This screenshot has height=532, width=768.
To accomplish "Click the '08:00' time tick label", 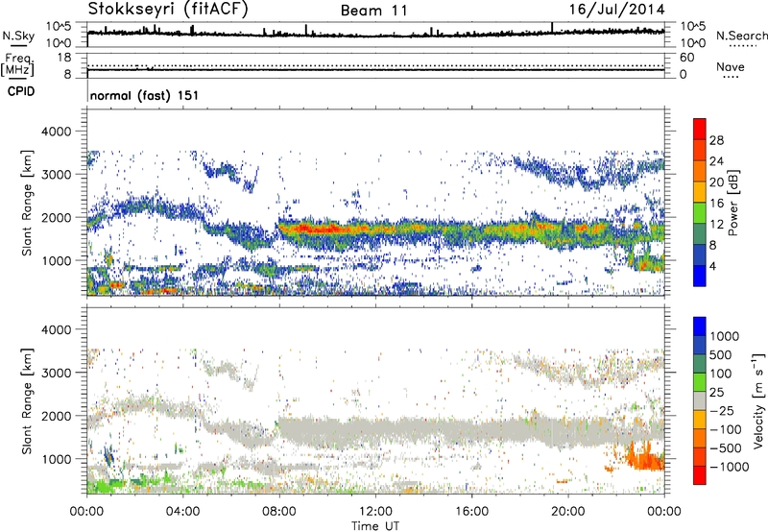I will click(x=279, y=512).
